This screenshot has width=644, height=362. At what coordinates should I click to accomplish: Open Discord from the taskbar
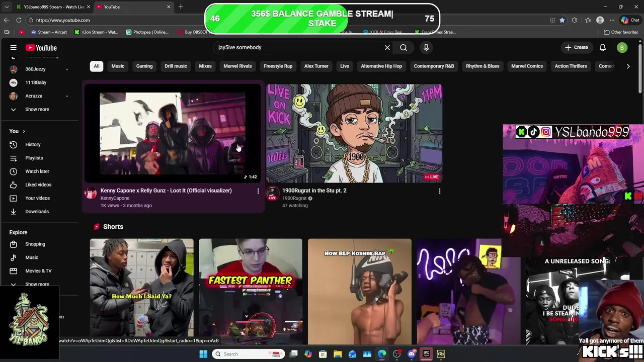[412, 354]
